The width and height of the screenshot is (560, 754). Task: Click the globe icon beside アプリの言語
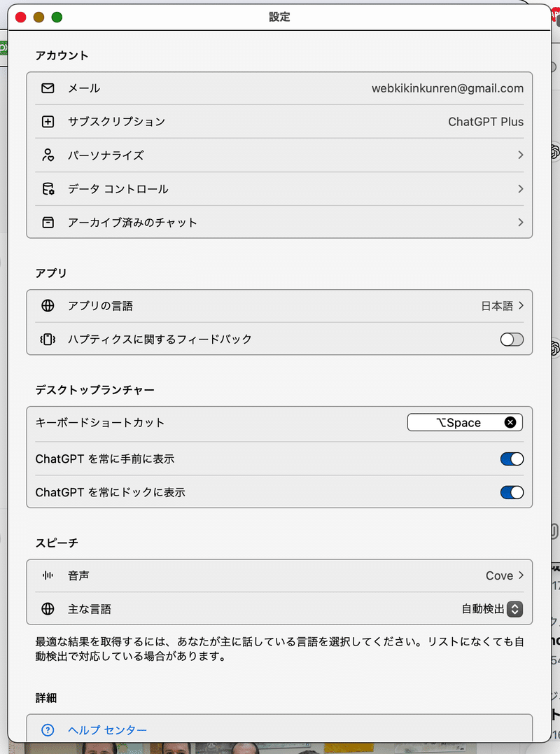coord(48,305)
